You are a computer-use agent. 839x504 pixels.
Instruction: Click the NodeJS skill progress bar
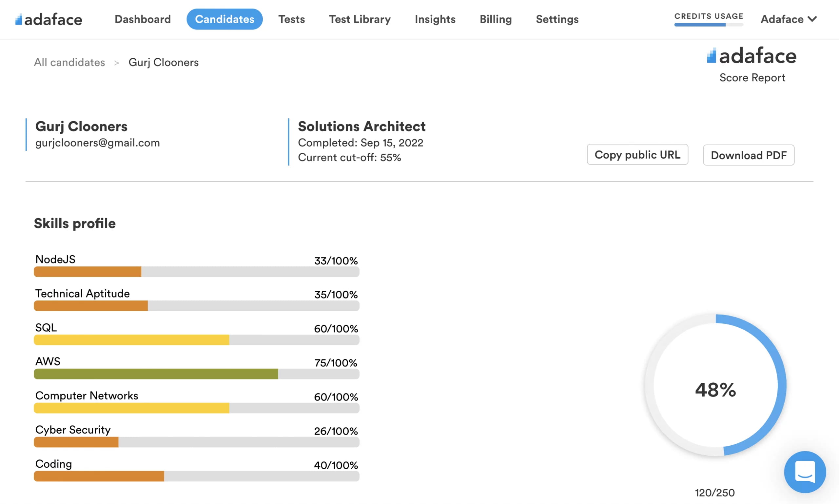point(196,272)
